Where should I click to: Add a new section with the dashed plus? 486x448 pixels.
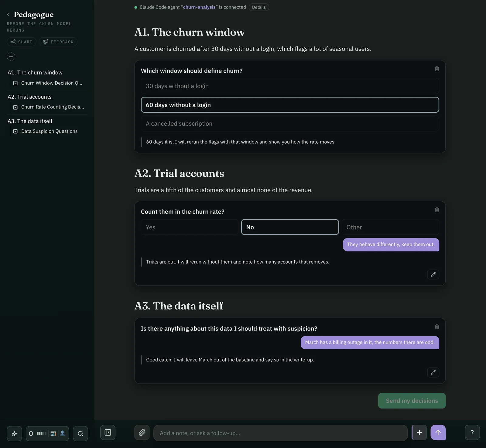pos(11,56)
